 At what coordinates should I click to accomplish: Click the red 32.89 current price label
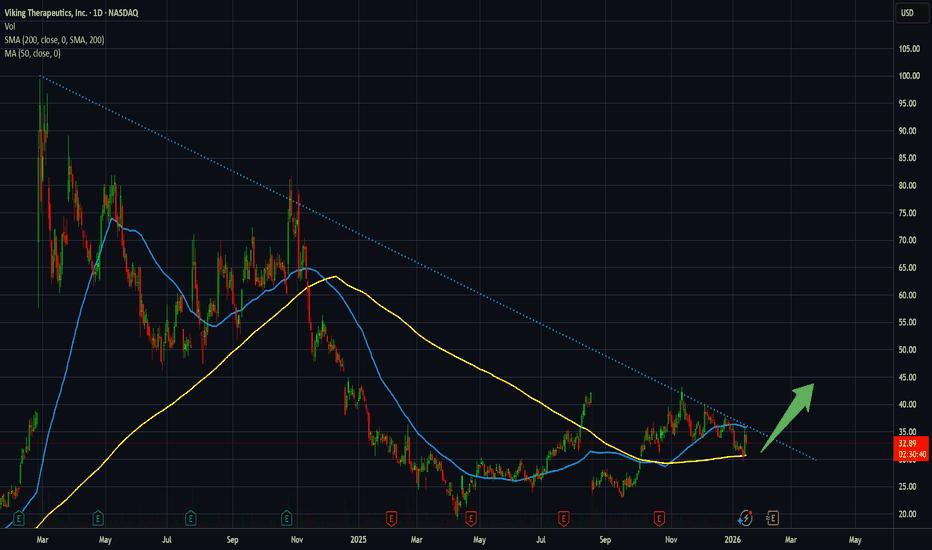click(x=908, y=444)
